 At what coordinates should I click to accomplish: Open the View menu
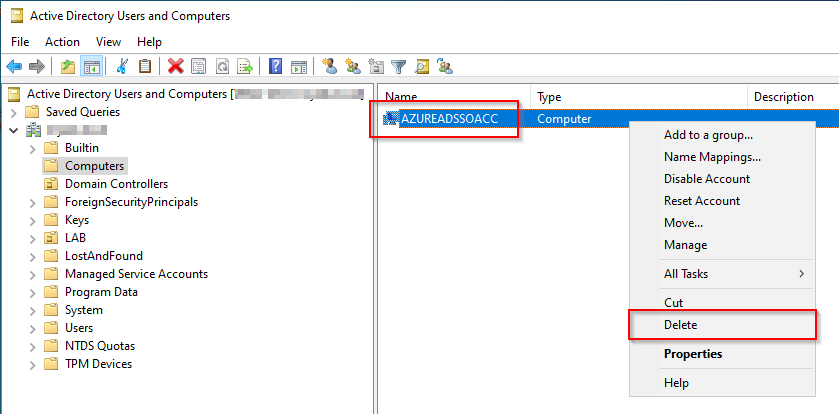[108, 42]
